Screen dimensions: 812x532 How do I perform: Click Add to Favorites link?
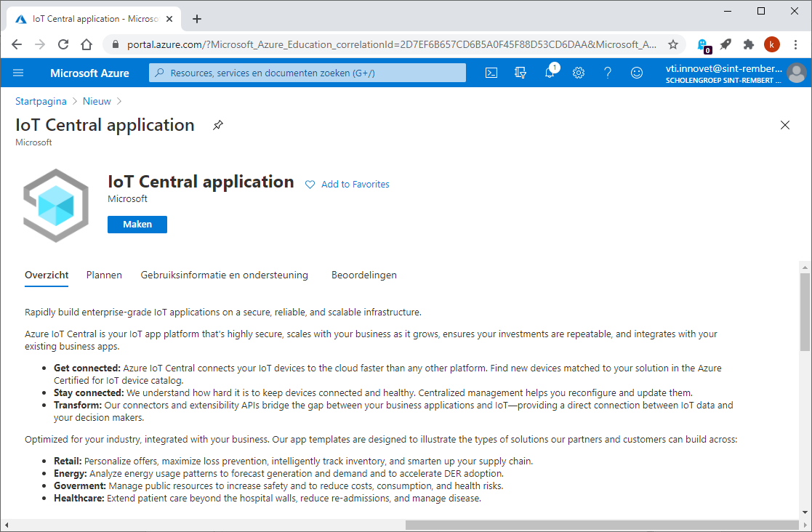click(355, 184)
